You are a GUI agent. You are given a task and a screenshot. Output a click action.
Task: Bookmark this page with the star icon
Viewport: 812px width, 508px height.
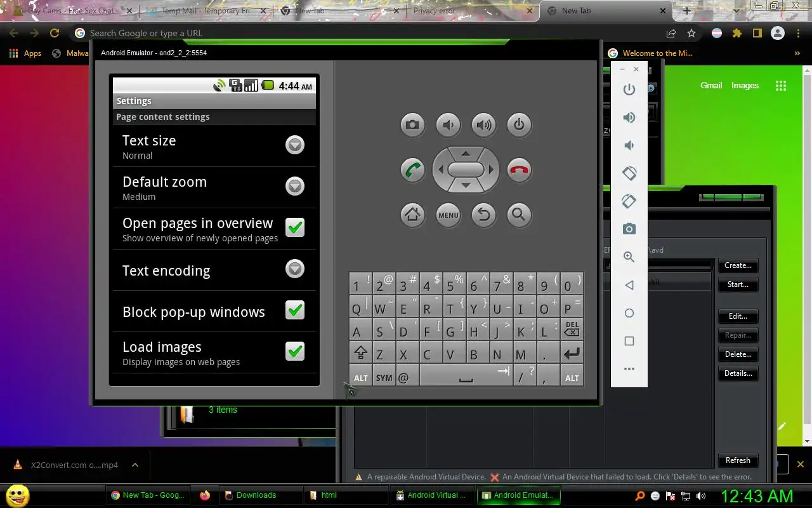point(691,33)
